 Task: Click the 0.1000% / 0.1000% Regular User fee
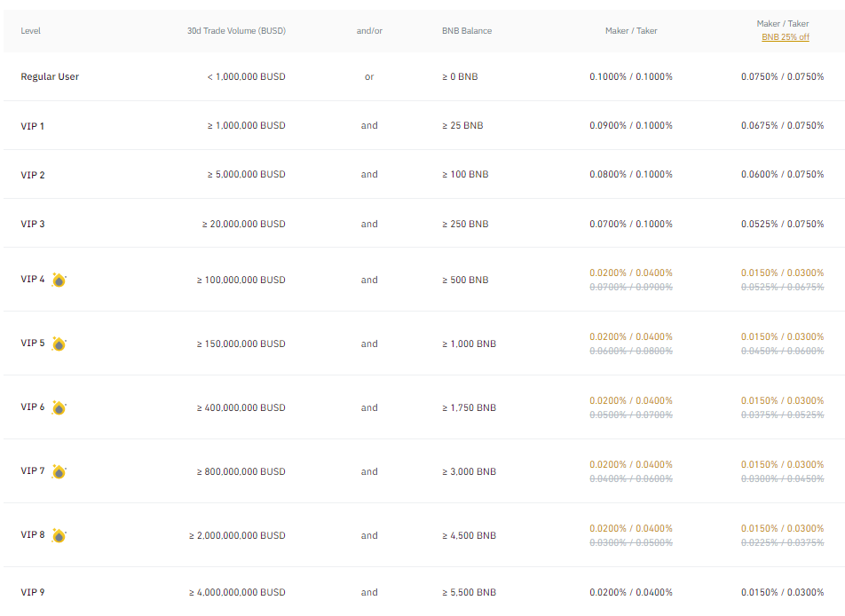coord(631,76)
